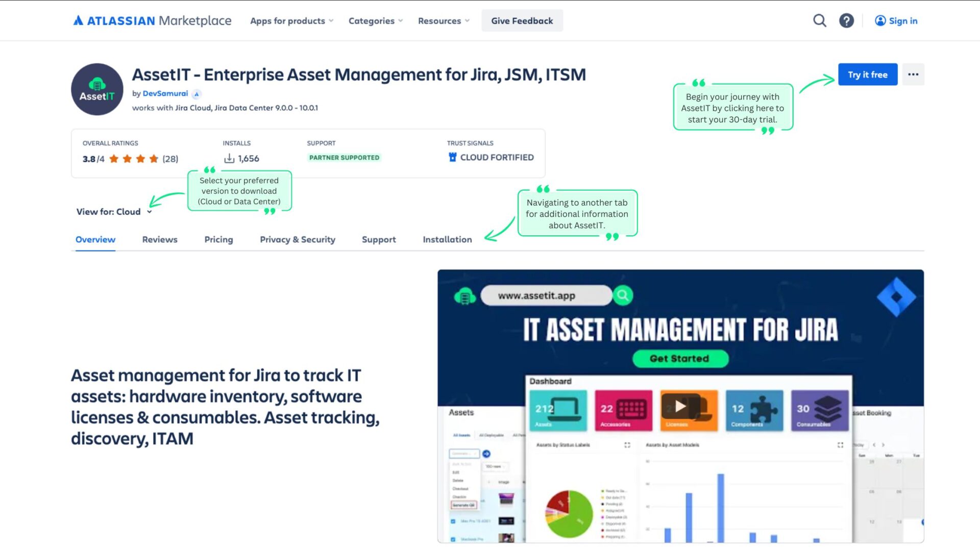Screen dimensions: 980x551
Task: Expand the Apps for products dropdown
Action: 290,20
